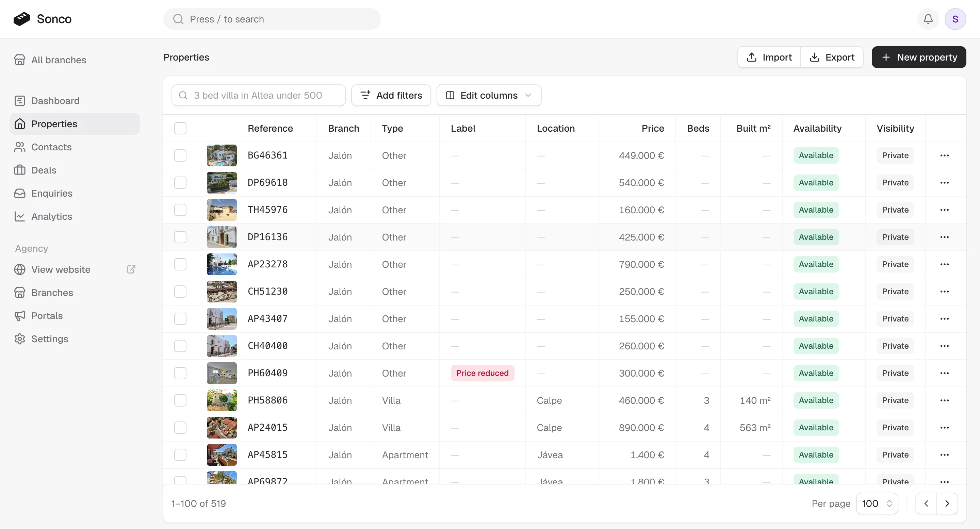980x529 pixels.
Task: Focus the global Press / to search field
Action: 272,19
